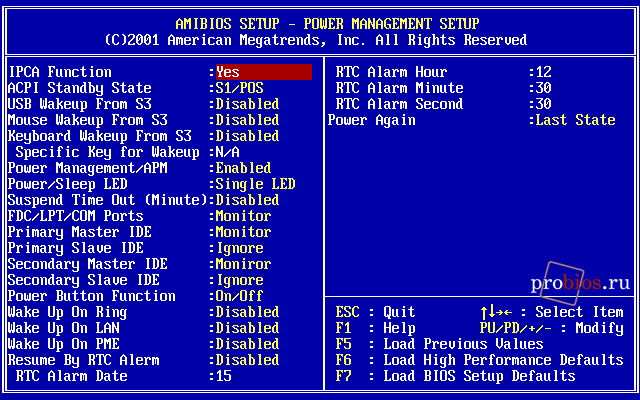Click the ACPI Standby State S1/POS value
The width and height of the screenshot is (640, 400).
(x=240, y=88)
